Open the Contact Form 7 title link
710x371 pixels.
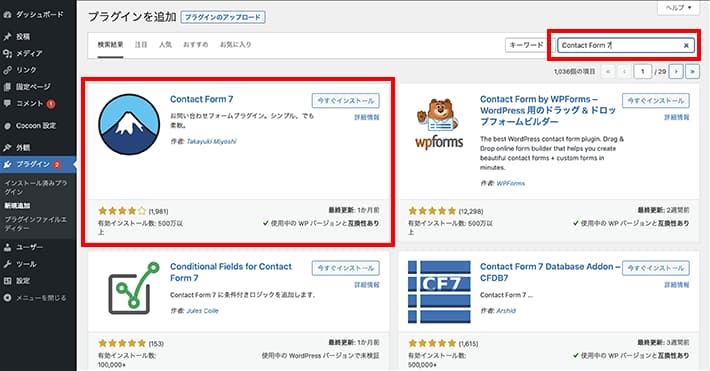[x=201, y=99]
